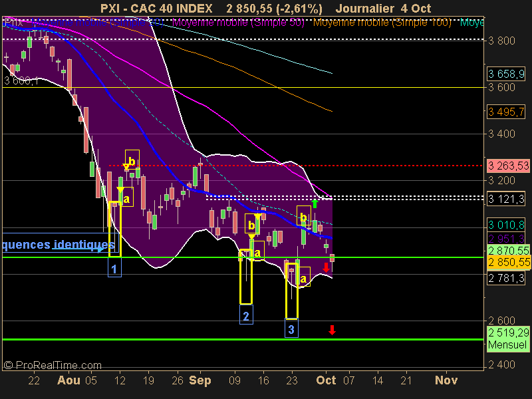
Task: Click the red 3 263,53 price label
Action: [x=508, y=166]
